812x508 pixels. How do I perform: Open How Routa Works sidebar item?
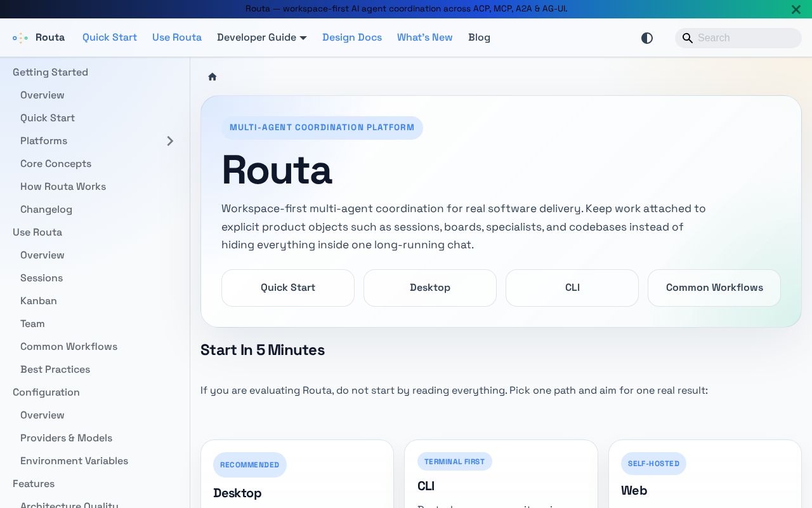(63, 187)
